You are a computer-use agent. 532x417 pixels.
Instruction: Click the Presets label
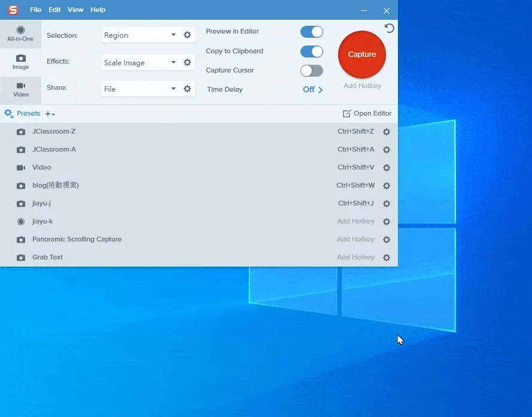pyautogui.click(x=29, y=113)
